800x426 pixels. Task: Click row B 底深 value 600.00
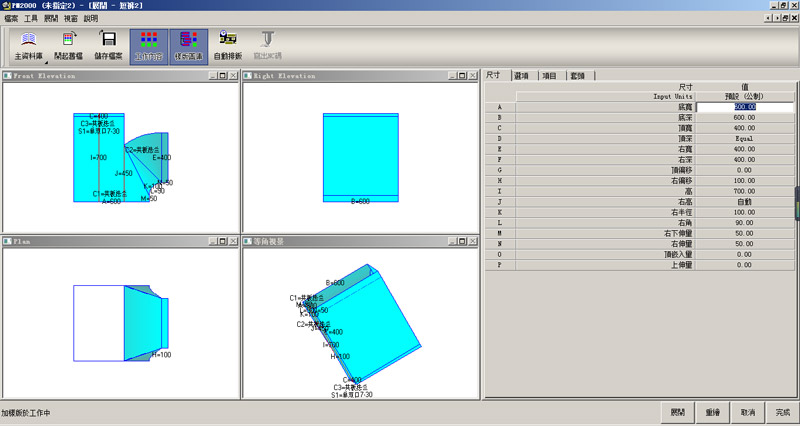(x=745, y=117)
